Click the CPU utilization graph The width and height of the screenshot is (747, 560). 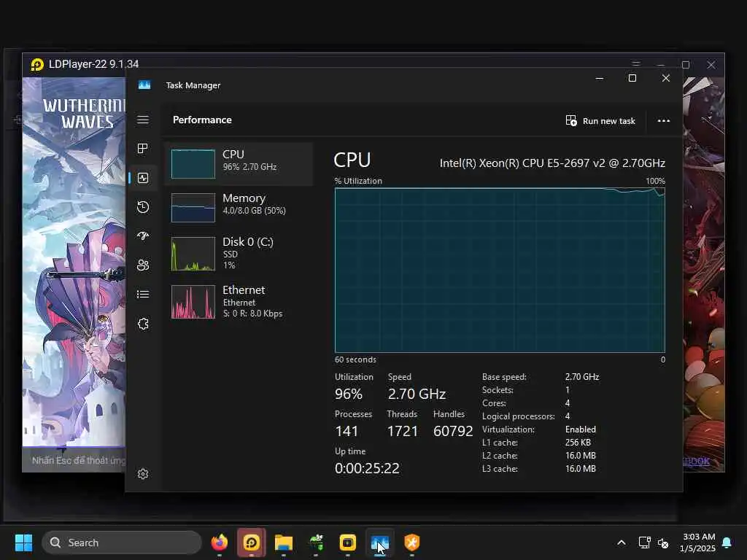(x=500, y=270)
